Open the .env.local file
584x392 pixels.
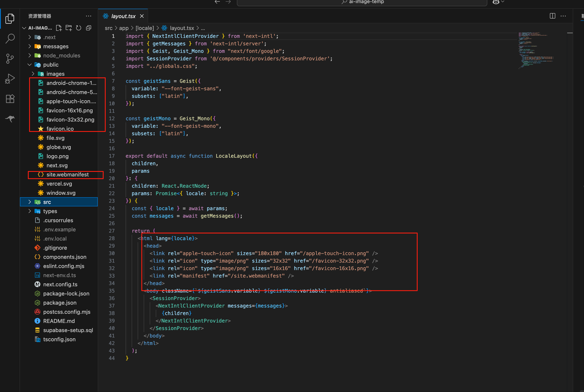pyautogui.click(x=59, y=239)
